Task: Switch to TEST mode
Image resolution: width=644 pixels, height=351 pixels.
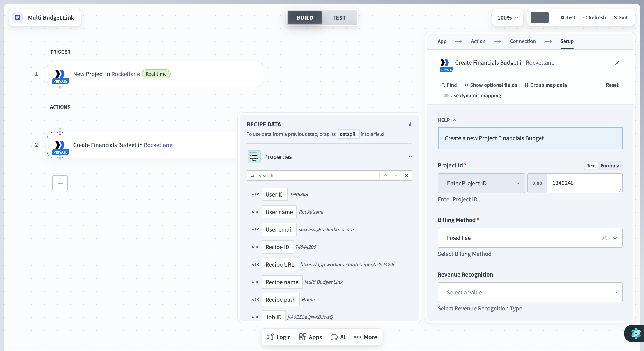Action: click(339, 18)
